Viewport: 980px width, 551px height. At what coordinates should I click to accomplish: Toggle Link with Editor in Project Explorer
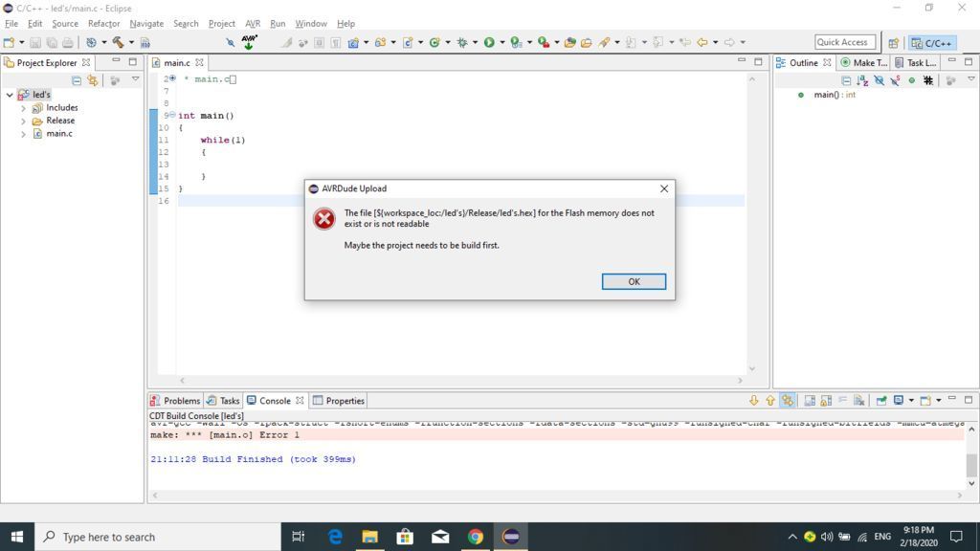pos(94,80)
